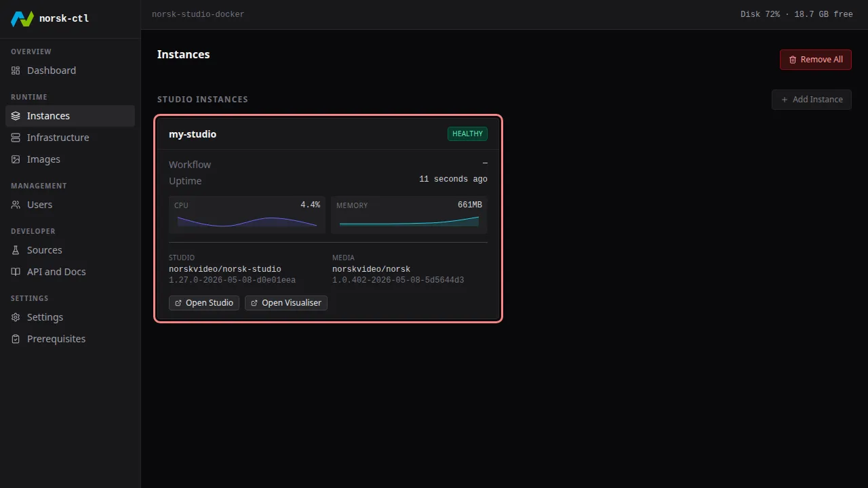The image size is (868, 488).
Task: Click the Instances page heading
Action: 183,54
